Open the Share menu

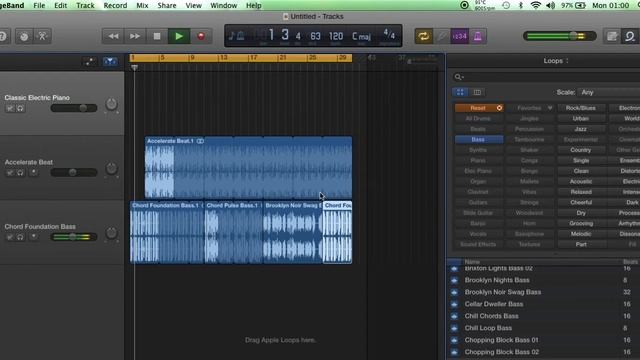click(167, 5)
